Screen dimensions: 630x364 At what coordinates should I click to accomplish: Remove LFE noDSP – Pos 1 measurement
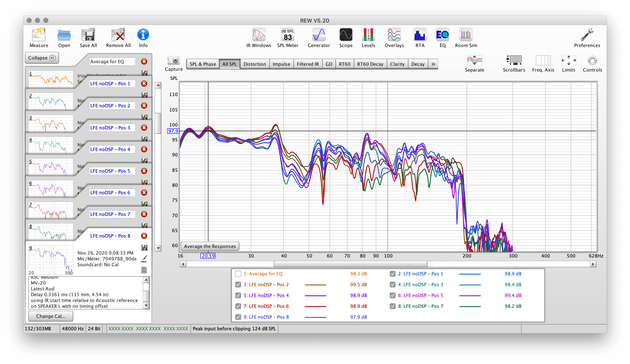(144, 84)
